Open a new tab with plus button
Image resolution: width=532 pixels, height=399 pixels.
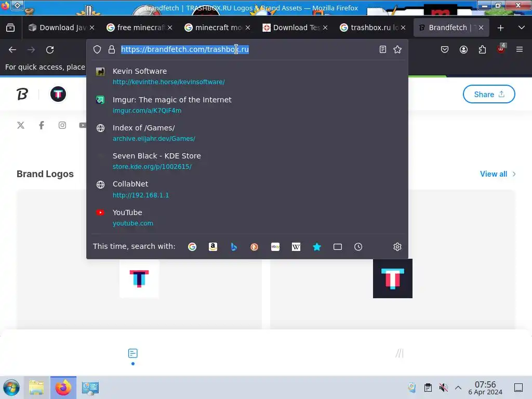[500, 28]
